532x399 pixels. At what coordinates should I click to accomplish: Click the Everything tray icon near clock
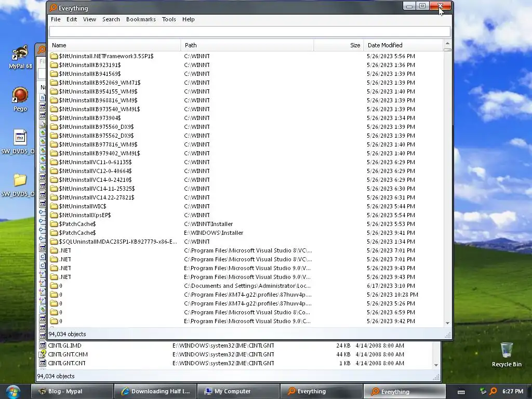(494, 391)
